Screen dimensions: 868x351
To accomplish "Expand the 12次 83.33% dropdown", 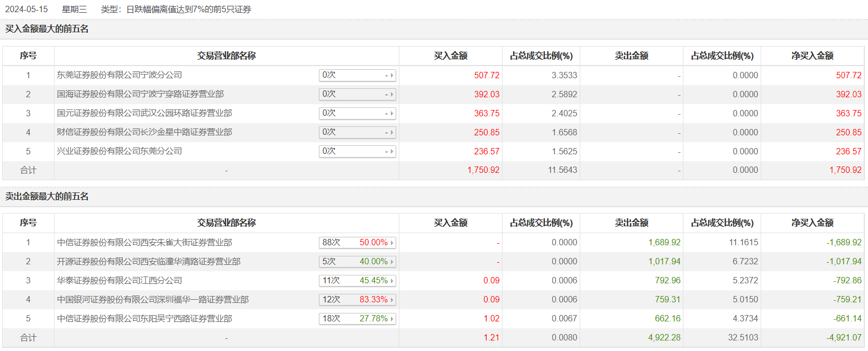I will [x=358, y=300].
